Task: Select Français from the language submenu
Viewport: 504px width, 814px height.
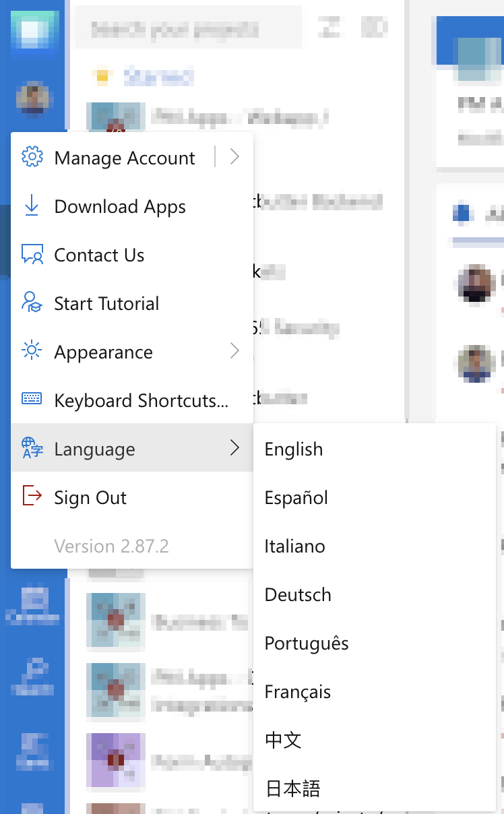Action: 298,692
